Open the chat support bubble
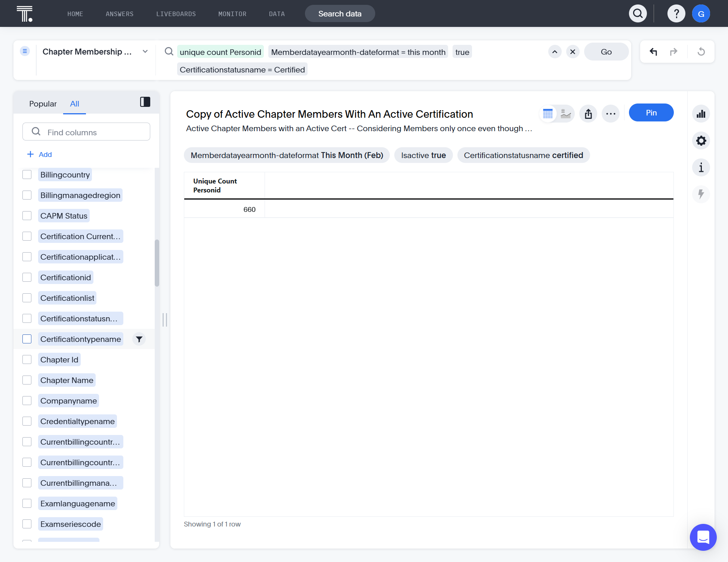The height and width of the screenshot is (562, 728). click(x=703, y=537)
